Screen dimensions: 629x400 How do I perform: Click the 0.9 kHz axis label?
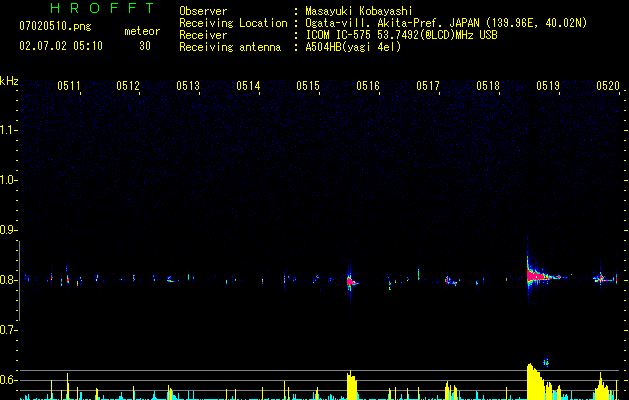click(7, 230)
